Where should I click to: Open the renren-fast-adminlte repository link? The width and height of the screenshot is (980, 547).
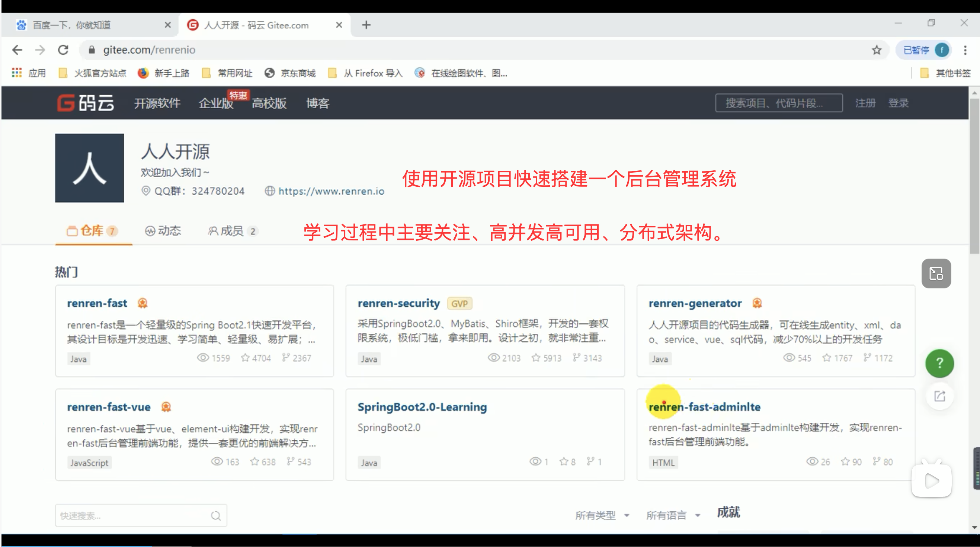point(704,407)
